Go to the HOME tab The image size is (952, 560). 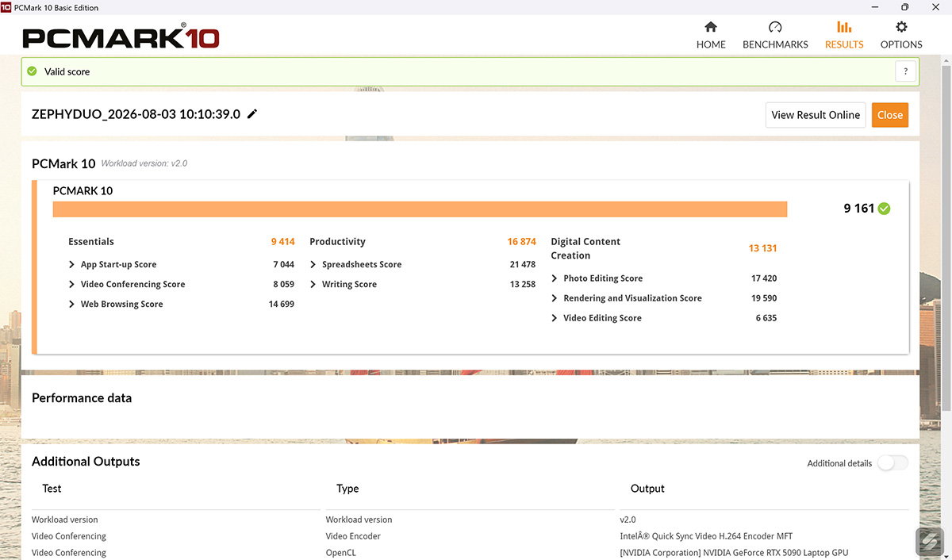(711, 44)
